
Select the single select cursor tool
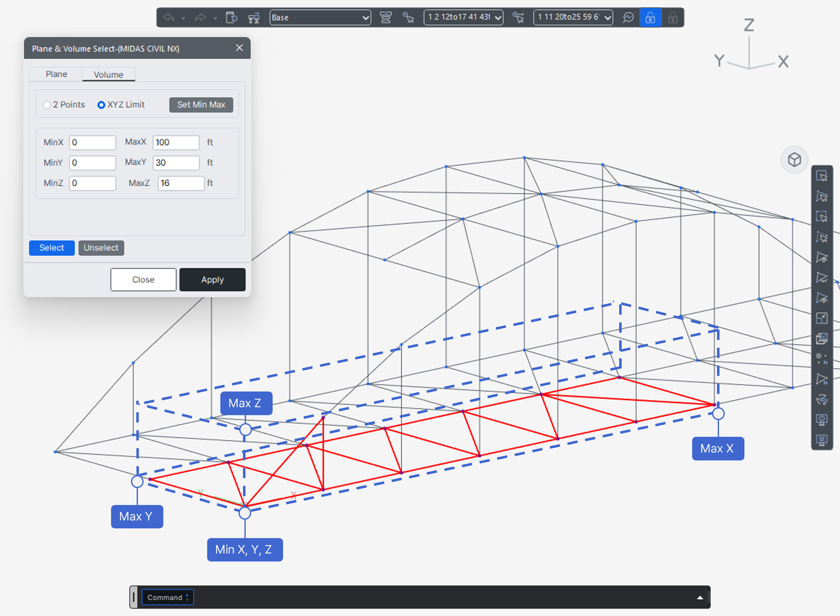point(822,176)
